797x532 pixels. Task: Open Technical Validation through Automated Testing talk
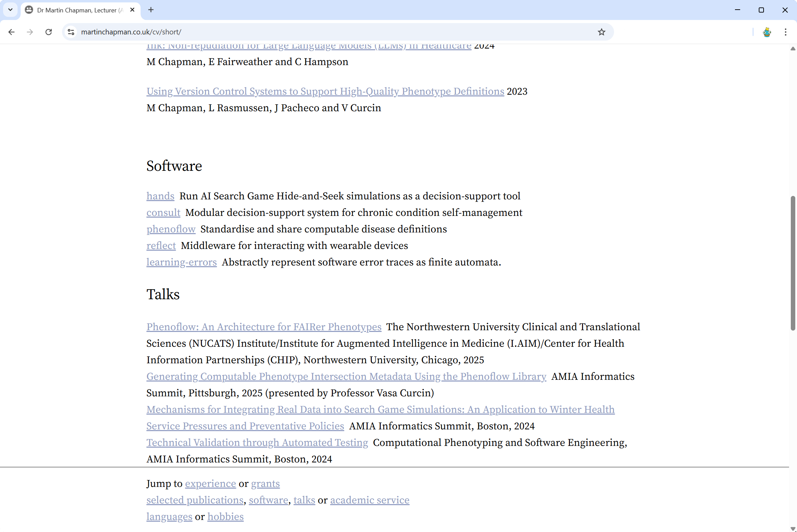[x=257, y=442]
